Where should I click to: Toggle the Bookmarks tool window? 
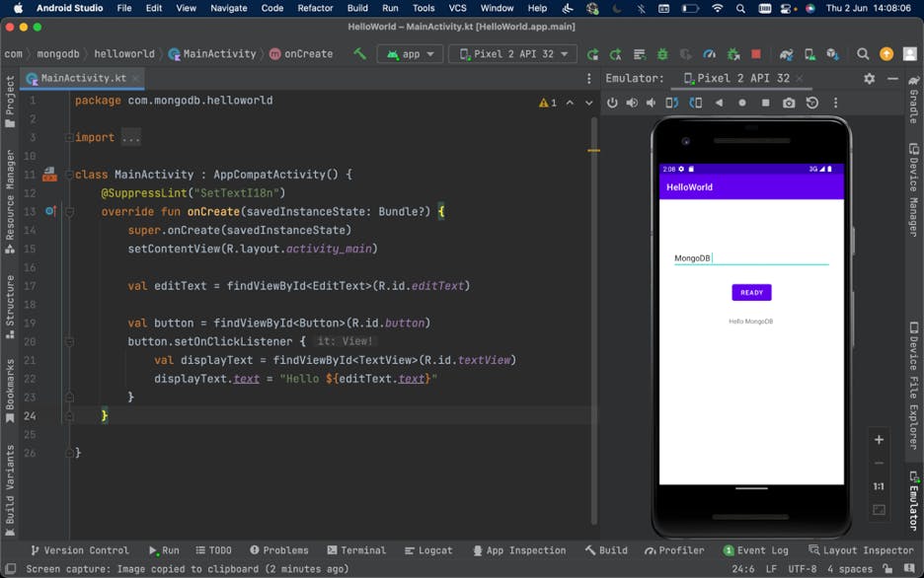tap(10, 391)
